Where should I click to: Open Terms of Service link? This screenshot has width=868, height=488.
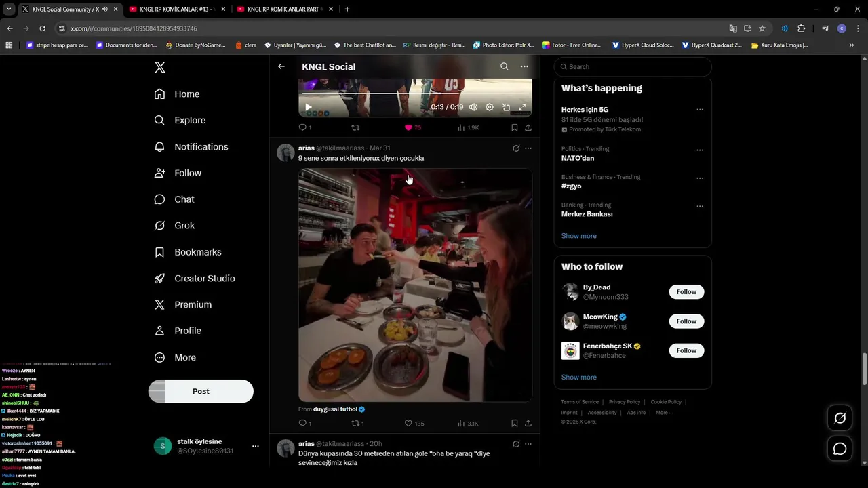click(580, 402)
